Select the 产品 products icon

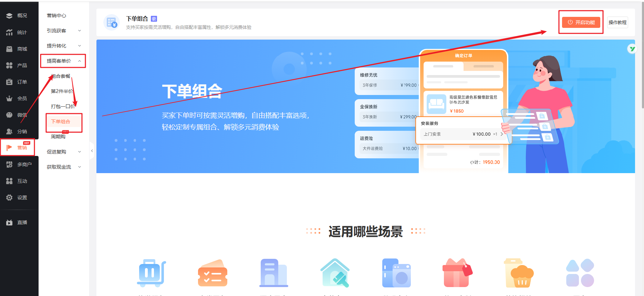(x=9, y=65)
